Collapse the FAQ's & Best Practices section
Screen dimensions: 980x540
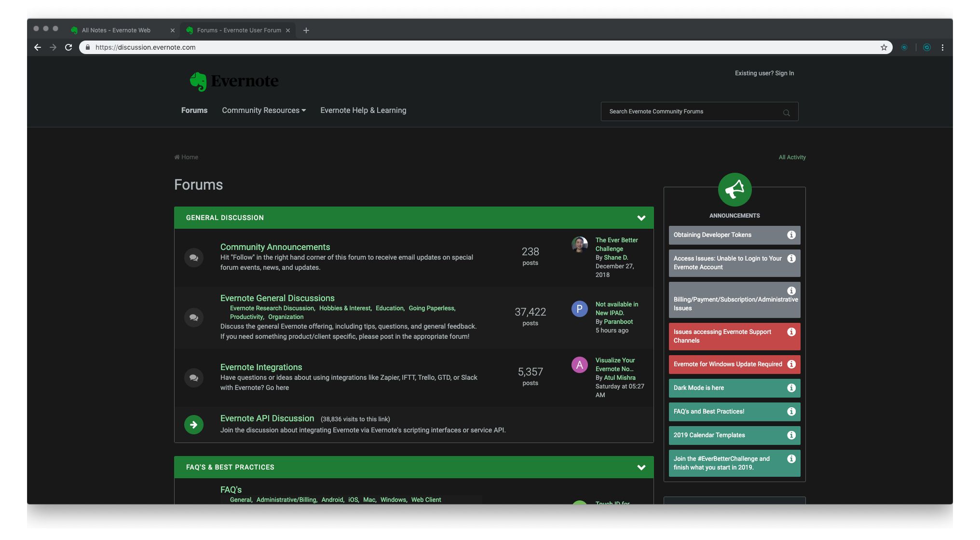pos(641,468)
